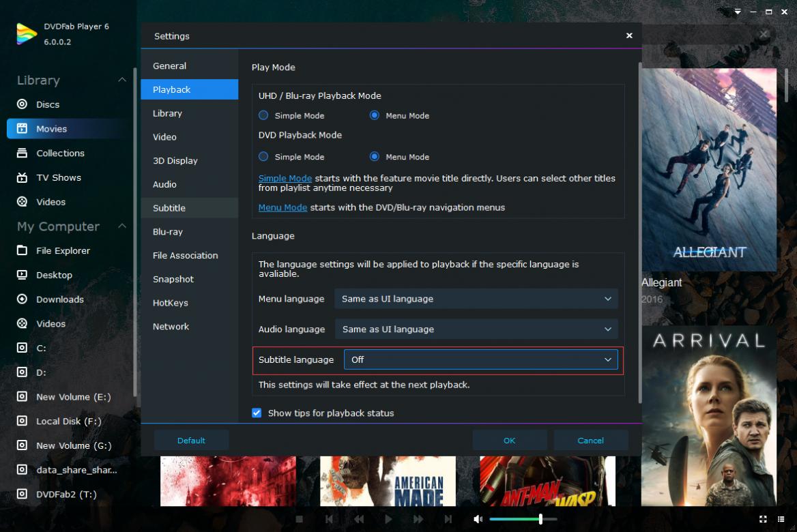Close the Settings dialog

(629, 35)
